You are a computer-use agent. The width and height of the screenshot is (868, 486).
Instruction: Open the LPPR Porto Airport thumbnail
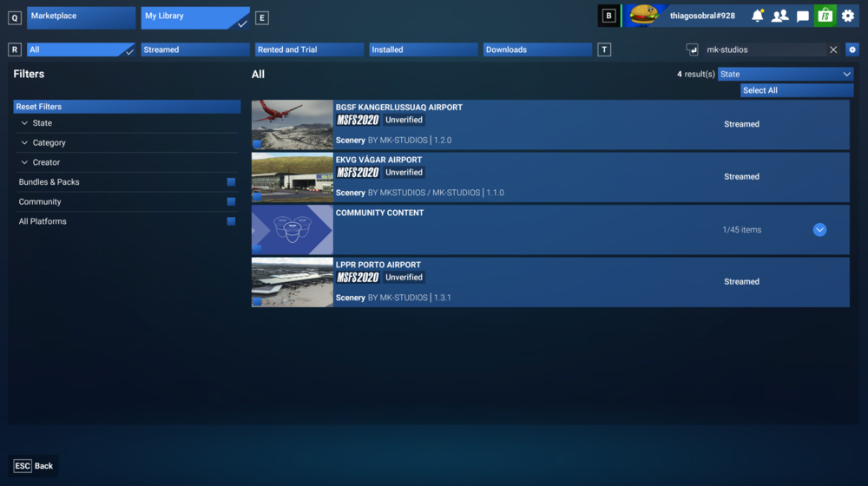[x=293, y=282]
